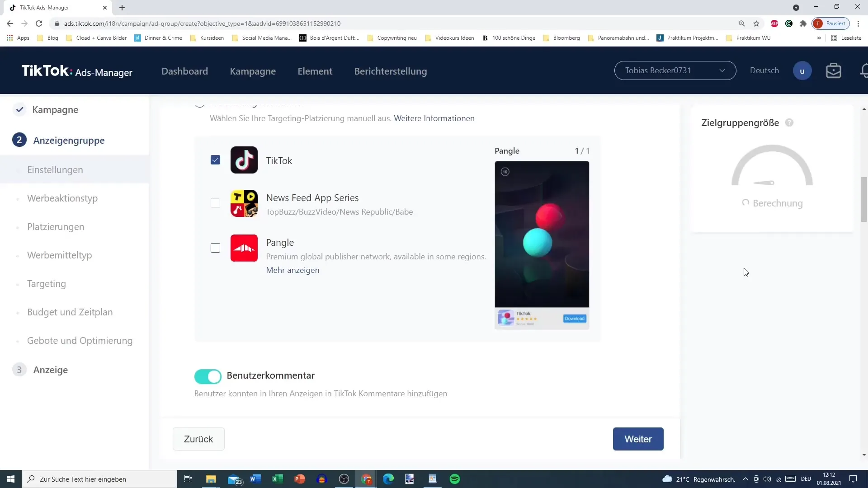Open the Weitere Informationen link
868x488 pixels.
tap(434, 118)
